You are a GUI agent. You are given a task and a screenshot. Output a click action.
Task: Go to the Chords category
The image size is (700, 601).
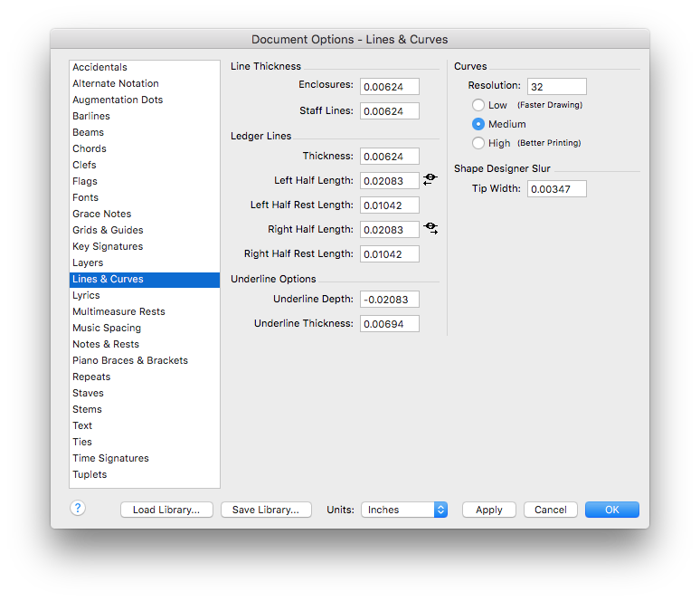pos(145,148)
